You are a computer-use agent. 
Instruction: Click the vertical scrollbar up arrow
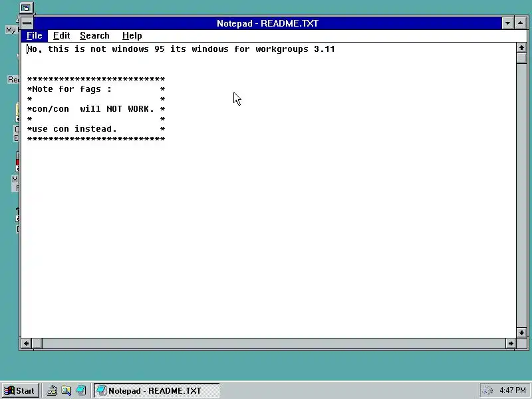pos(521,48)
